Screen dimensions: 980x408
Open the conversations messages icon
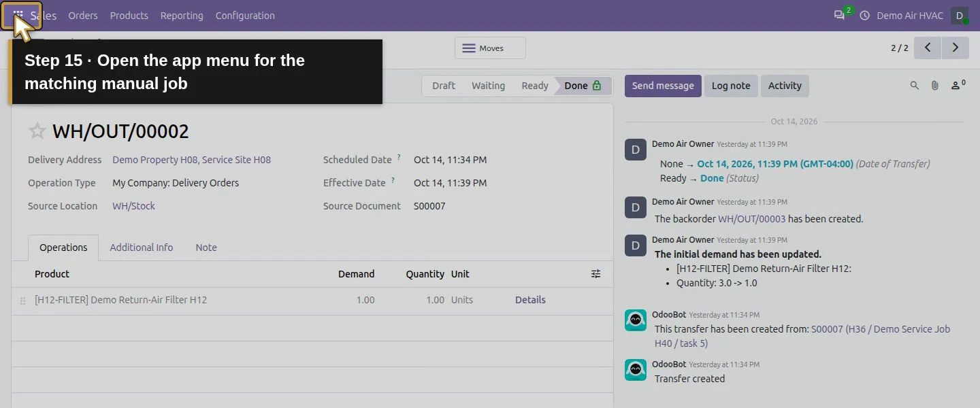839,15
